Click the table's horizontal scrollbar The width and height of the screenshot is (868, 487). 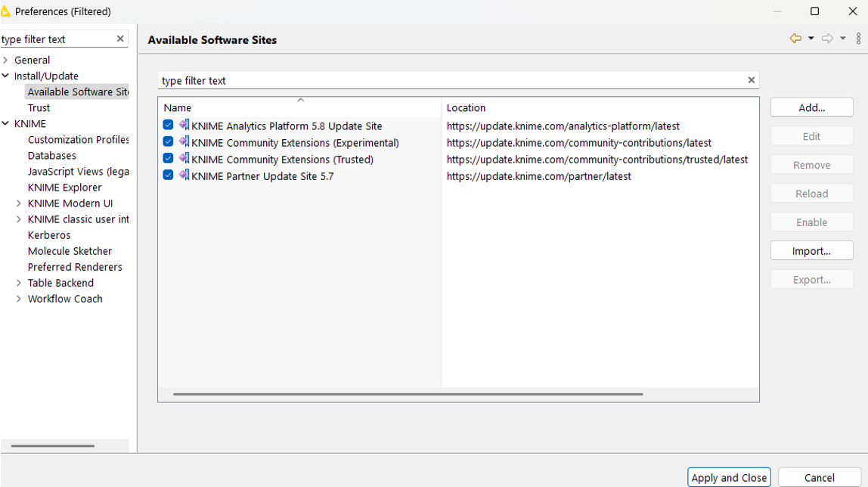click(408, 394)
